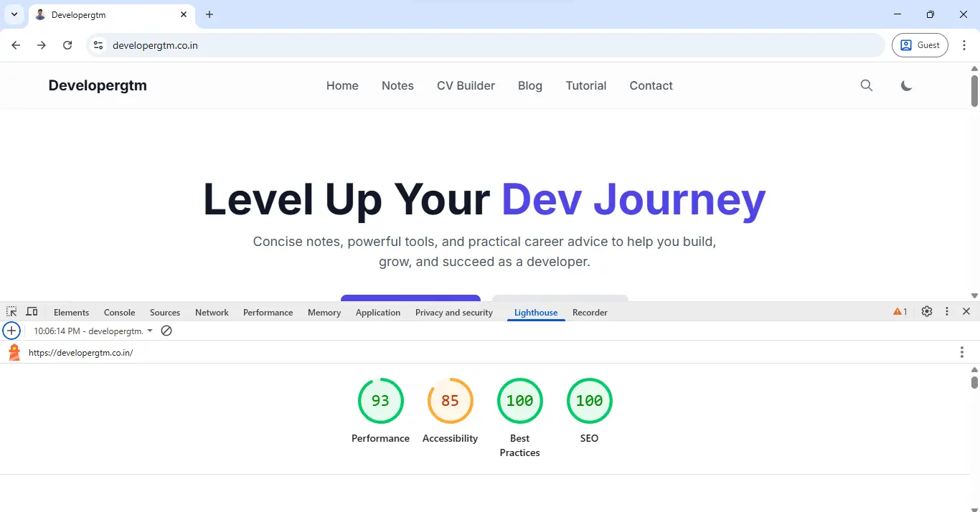This screenshot has width=980, height=512.
Task: Click the SEO score gauge
Action: (589, 401)
